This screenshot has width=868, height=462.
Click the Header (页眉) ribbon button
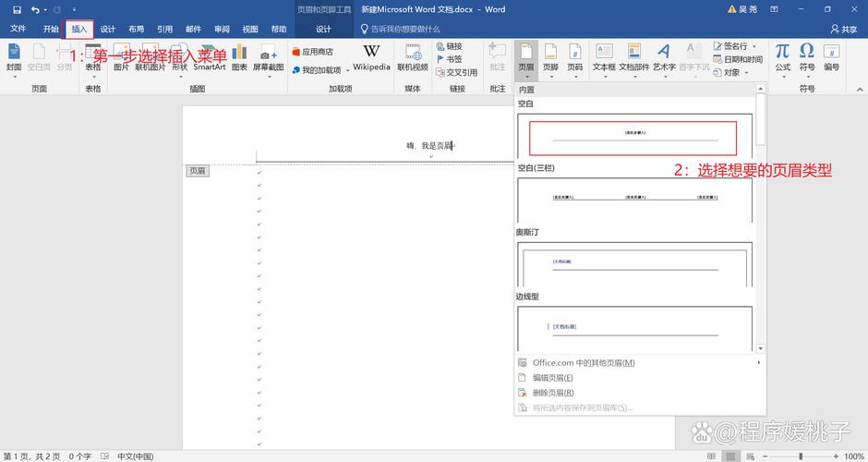pos(526,60)
